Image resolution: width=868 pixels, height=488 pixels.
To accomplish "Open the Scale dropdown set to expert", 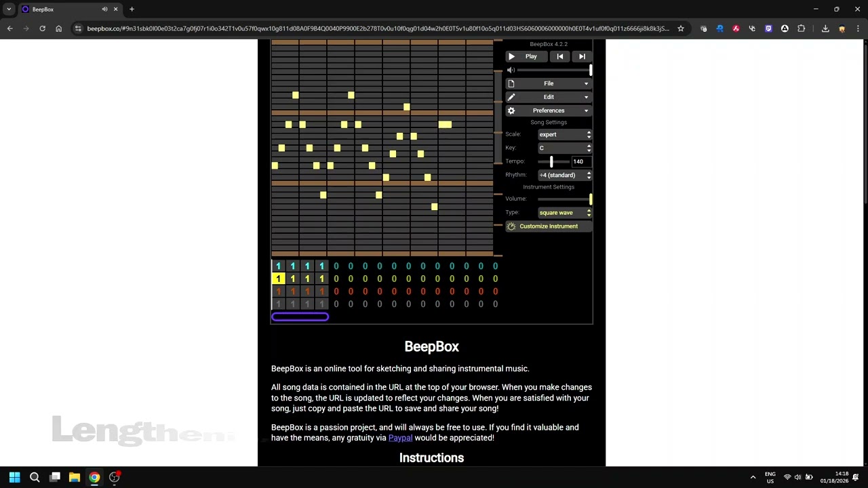I will tap(565, 134).
